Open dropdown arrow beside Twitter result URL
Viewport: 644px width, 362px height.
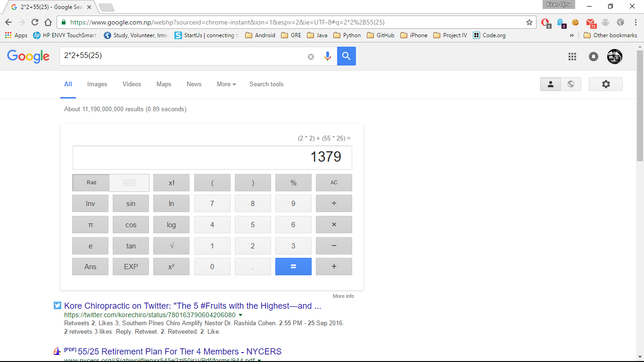(x=240, y=315)
